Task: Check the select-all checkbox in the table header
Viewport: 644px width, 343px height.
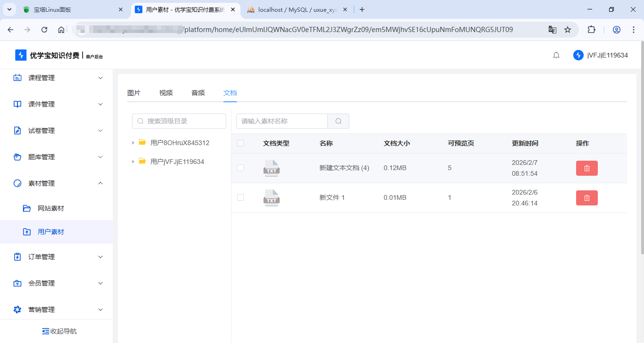Action: point(240,143)
